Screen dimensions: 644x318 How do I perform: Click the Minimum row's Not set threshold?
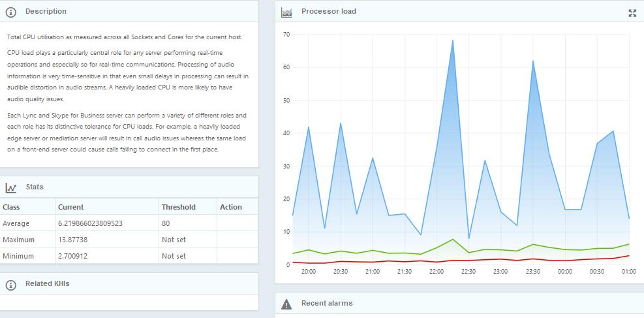tap(174, 256)
